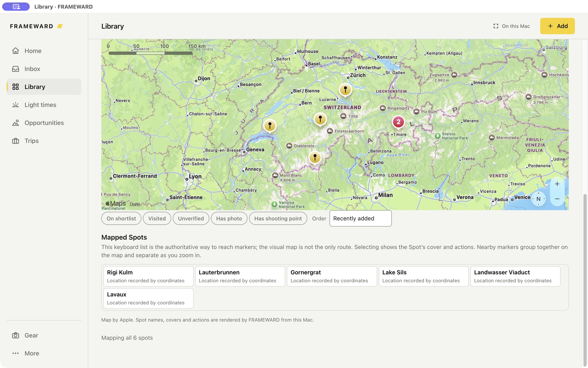This screenshot has height=368, width=588.
Task: Click the On this Mac frame icon
Action: [x=496, y=26]
